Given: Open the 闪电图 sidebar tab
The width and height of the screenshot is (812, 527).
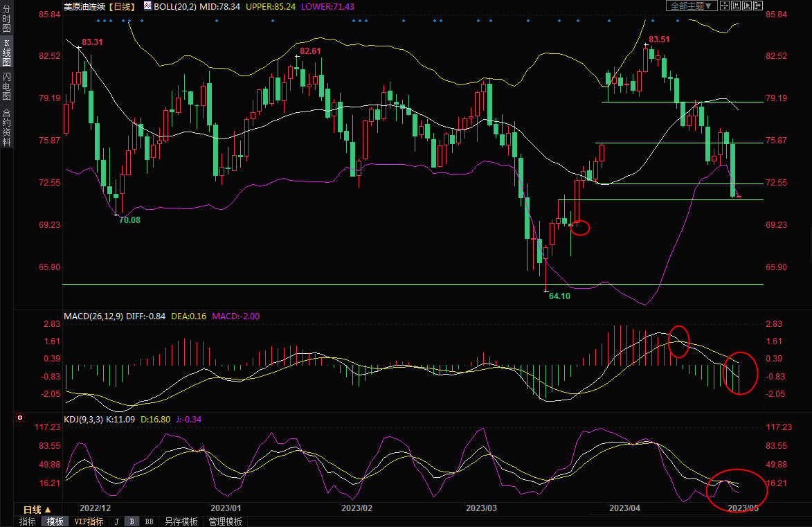Looking at the screenshot, I should pos(6,87).
